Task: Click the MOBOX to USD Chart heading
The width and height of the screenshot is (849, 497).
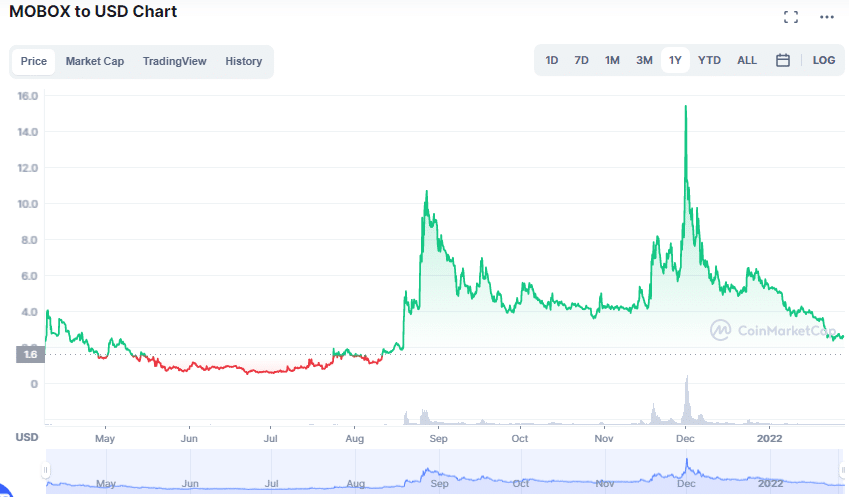Action: 93,11
